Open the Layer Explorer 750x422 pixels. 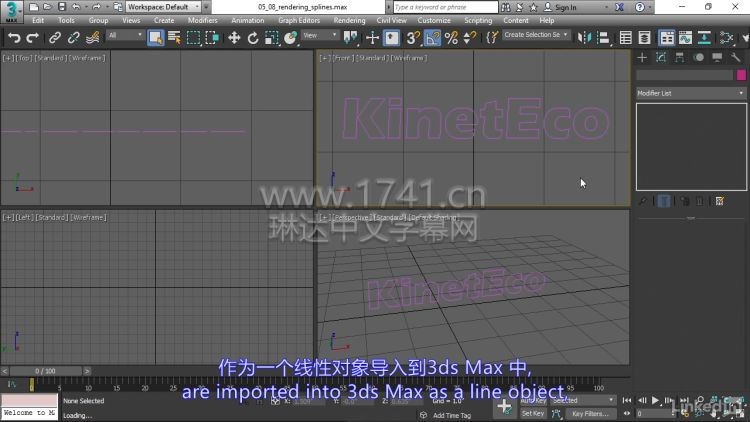pyautogui.click(x=644, y=37)
